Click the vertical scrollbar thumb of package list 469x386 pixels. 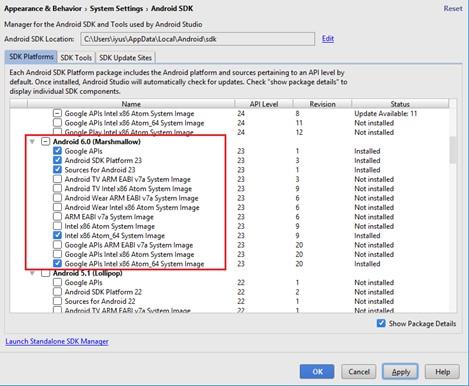tap(453, 150)
